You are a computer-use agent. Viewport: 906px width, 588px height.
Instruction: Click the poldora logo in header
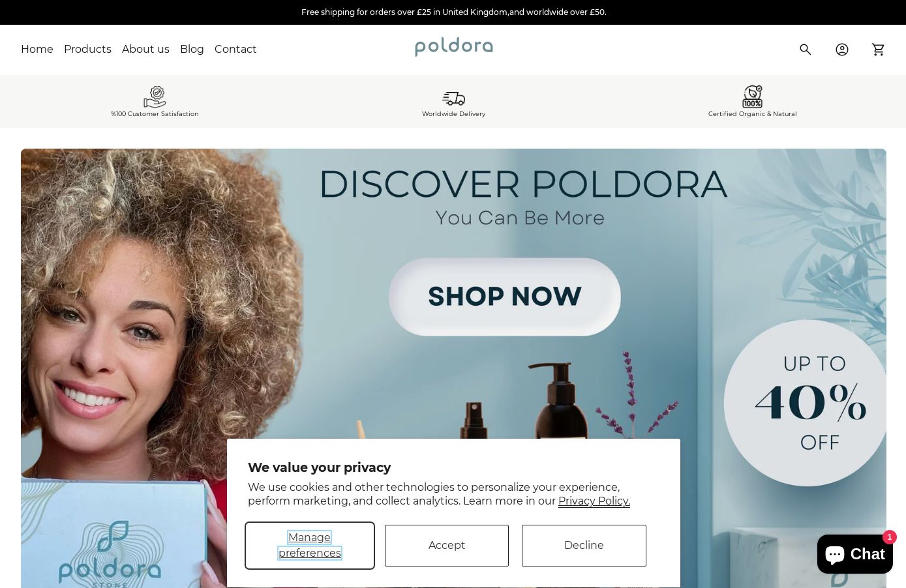(454, 47)
